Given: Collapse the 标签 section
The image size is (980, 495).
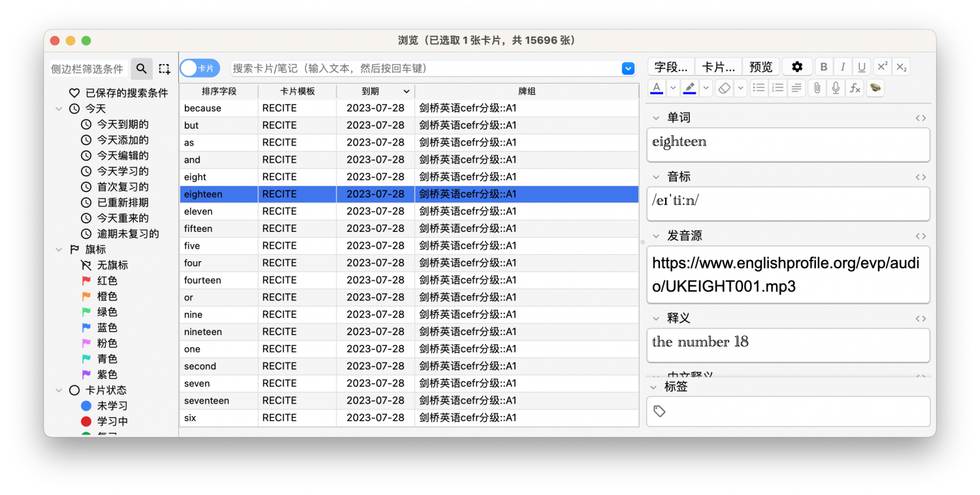Looking at the screenshot, I should [653, 387].
